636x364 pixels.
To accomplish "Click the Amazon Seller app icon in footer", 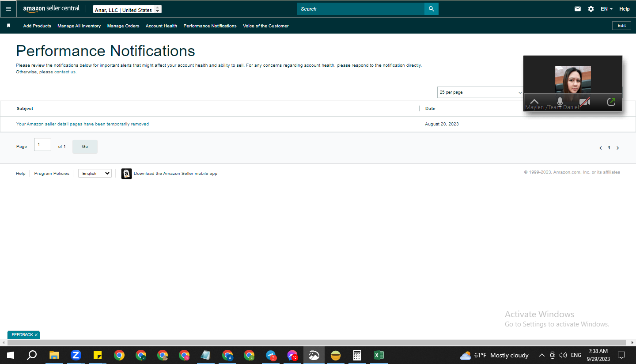I will [x=126, y=174].
